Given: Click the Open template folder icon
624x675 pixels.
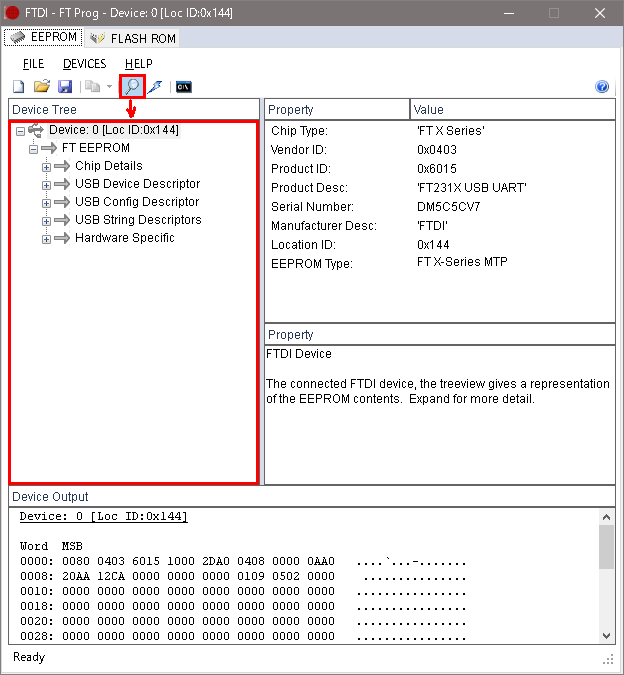Looking at the screenshot, I should click(x=42, y=87).
